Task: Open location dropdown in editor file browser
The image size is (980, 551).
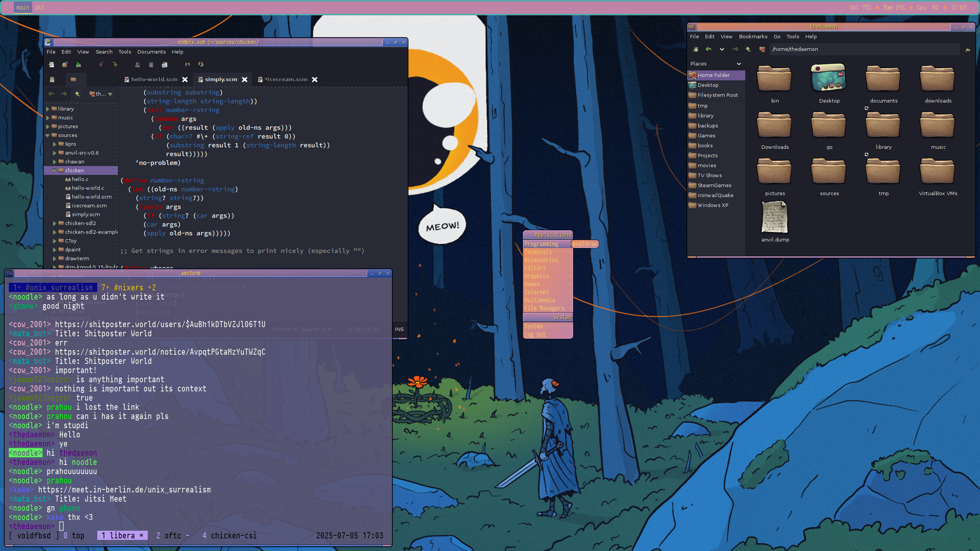Action: click(x=101, y=94)
